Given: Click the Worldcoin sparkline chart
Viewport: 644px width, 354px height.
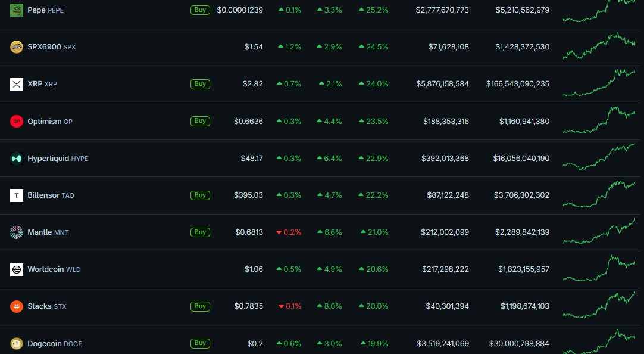Looking at the screenshot, I should (x=599, y=268).
